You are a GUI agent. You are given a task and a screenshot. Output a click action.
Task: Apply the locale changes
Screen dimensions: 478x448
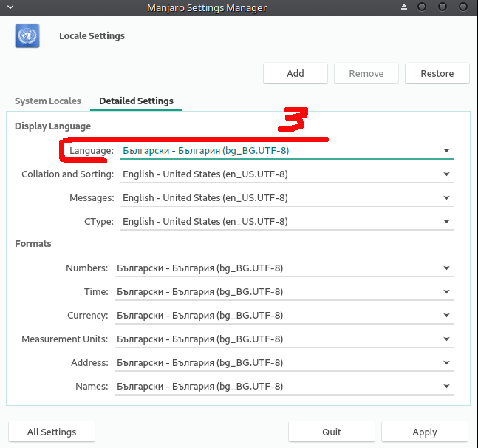[425, 432]
